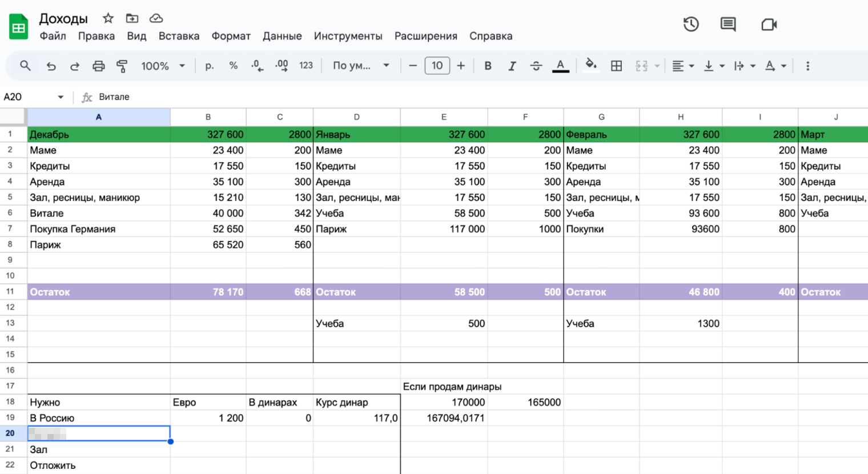Toggle italic formatting

(512, 66)
